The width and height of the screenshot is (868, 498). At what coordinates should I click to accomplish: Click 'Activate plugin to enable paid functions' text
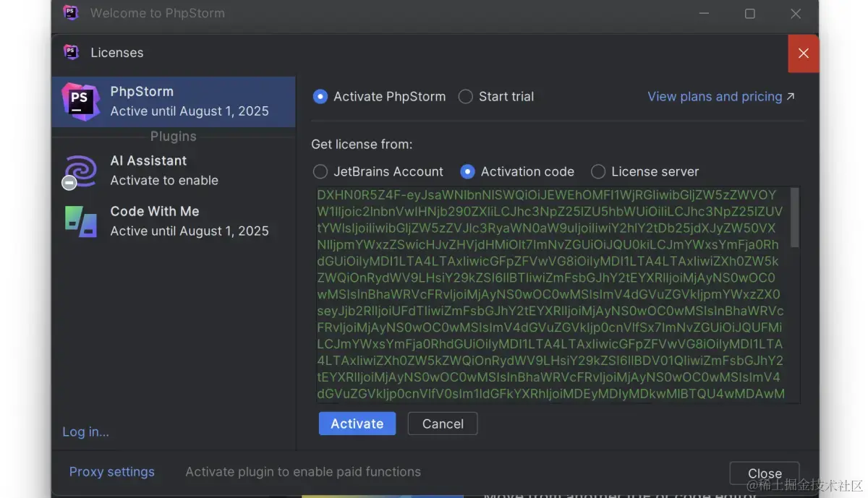[303, 471]
